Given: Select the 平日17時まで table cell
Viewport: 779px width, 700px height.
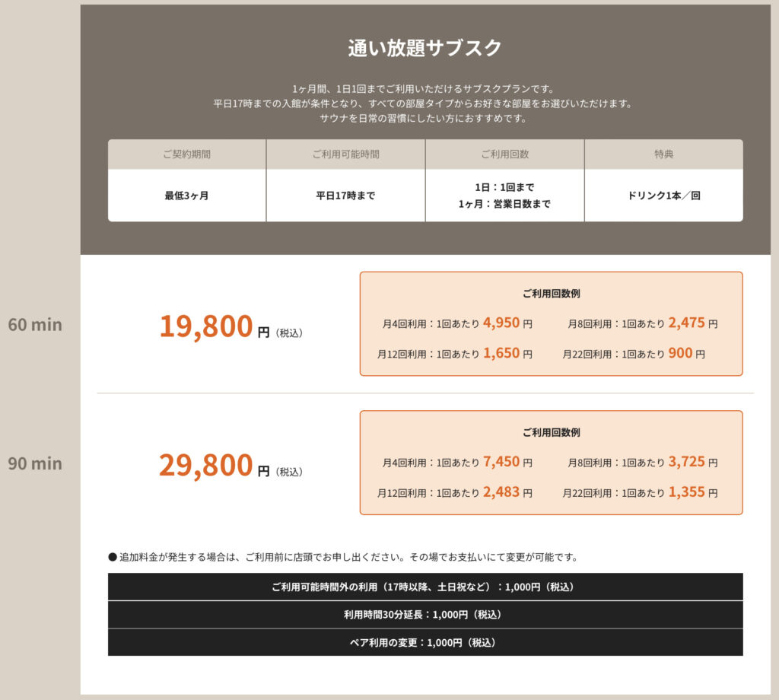Looking at the screenshot, I should (345, 196).
